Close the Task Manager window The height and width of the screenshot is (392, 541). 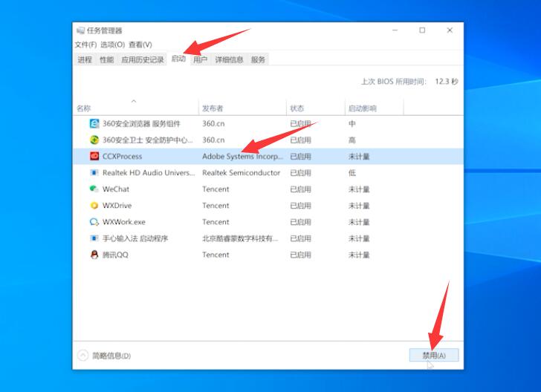(x=450, y=30)
